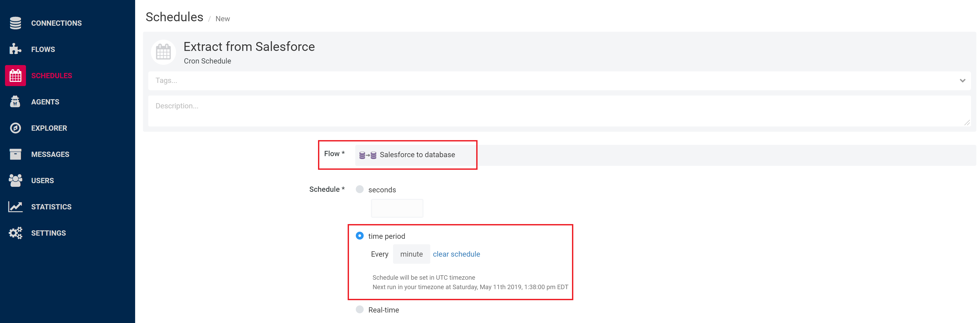This screenshot has width=980, height=323.
Task: Select the time period radio button
Action: click(359, 236)
